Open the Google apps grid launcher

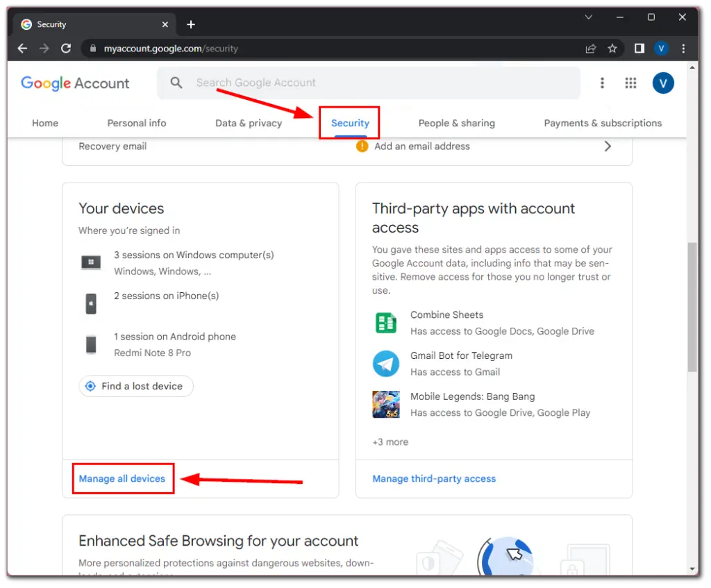coord(630,83)
